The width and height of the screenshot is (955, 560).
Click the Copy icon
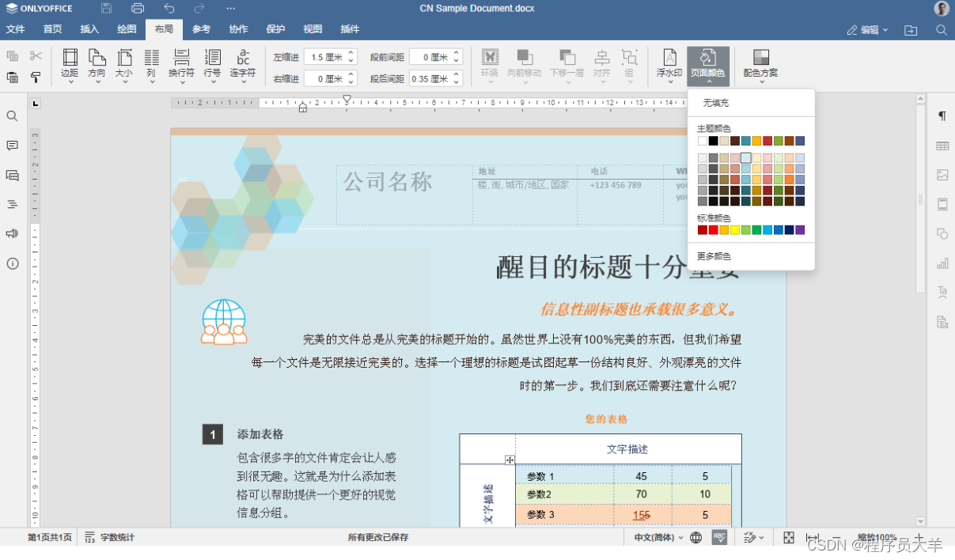click(13, 56)
